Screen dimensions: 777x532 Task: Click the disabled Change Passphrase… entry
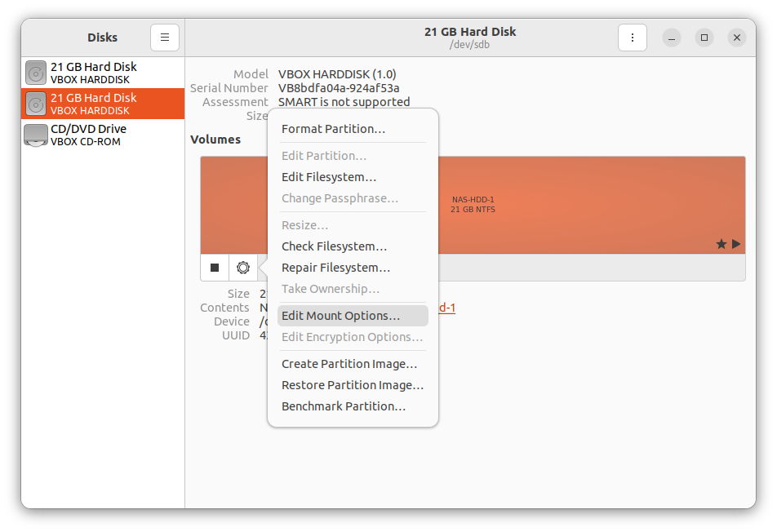pyautogui.click(x=353, y=198)
